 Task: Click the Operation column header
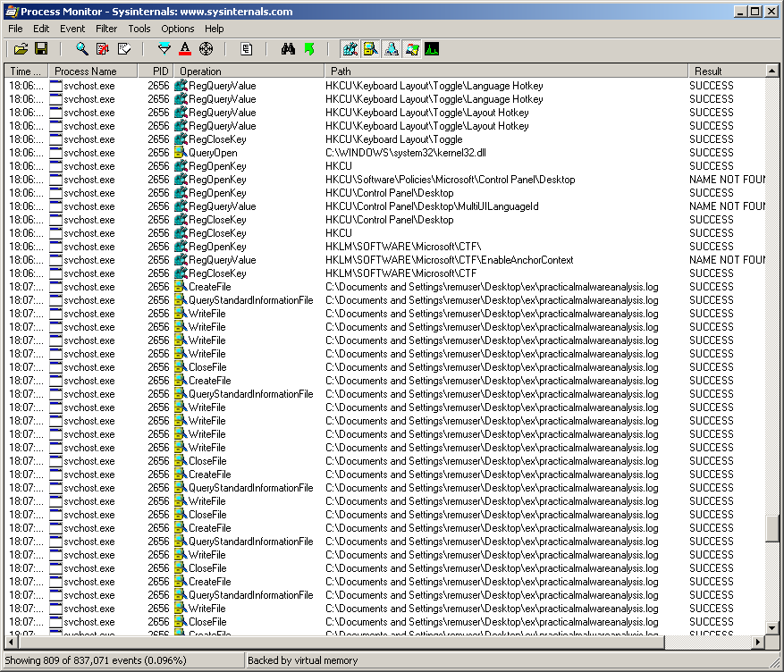pos(249,71)
